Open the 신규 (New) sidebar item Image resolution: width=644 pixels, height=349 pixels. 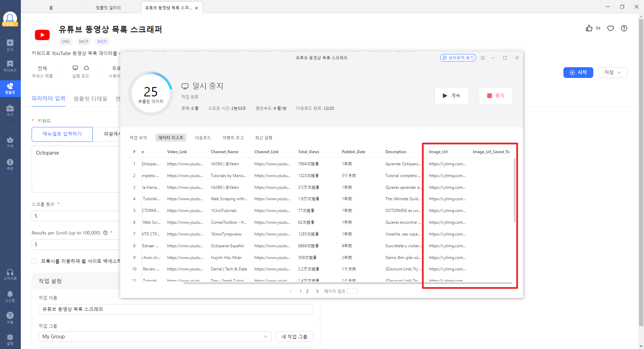point(10,45)
